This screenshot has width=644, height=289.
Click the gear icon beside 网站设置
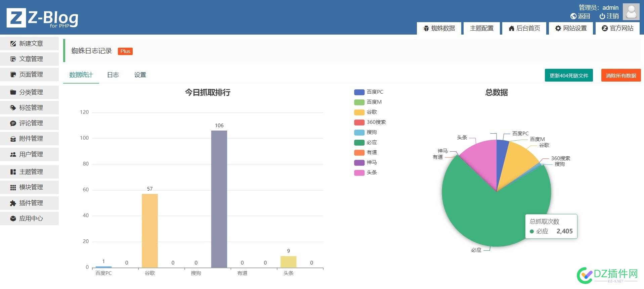coord(558,28)
